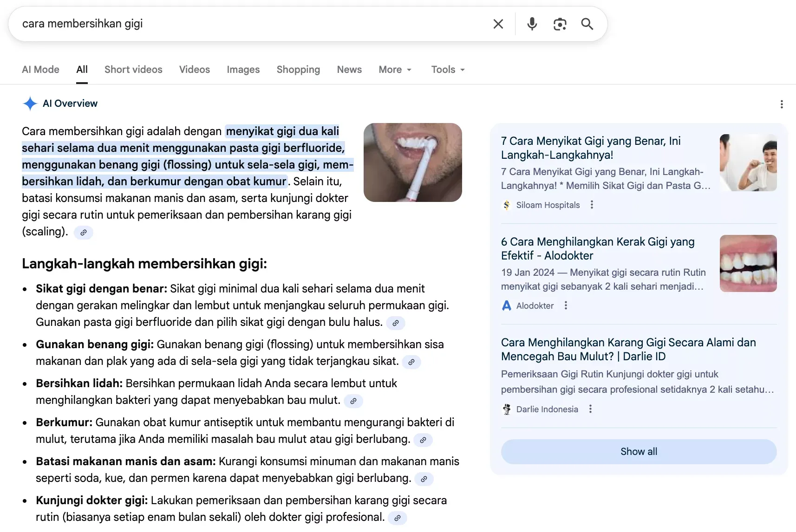796x532 pixels.
Task: Click the Alodokter favicon
Action: tap(507, 305)
